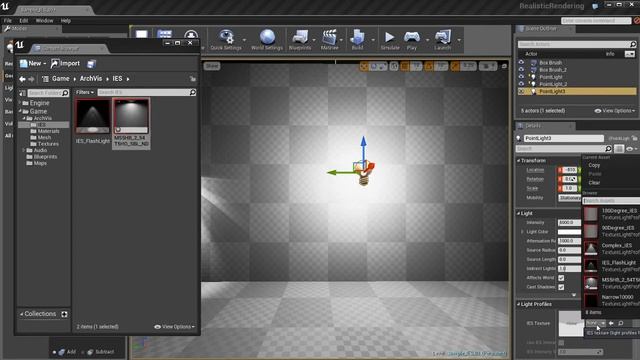Click the Content toolbar icon
This screenshot has width=640, height=360.
tap(164, 35)
